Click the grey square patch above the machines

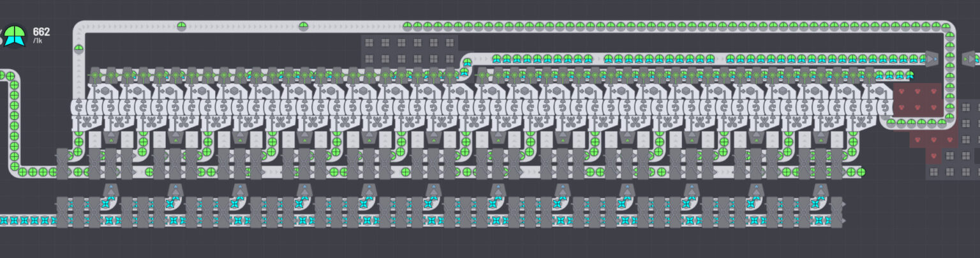pos(409,50)
